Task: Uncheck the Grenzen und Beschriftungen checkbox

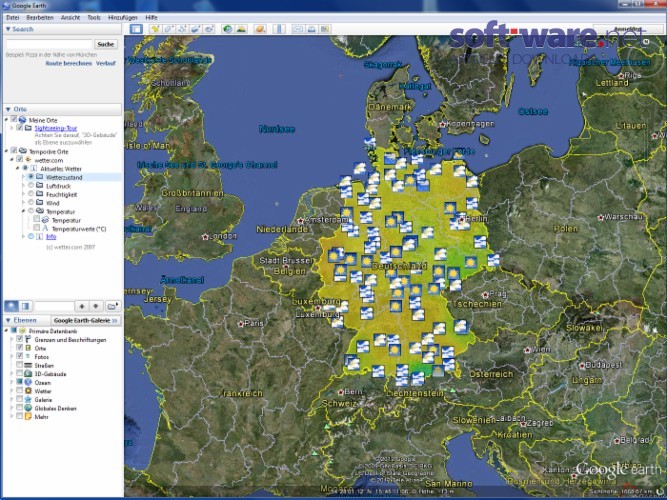Action: click(20, 339)
